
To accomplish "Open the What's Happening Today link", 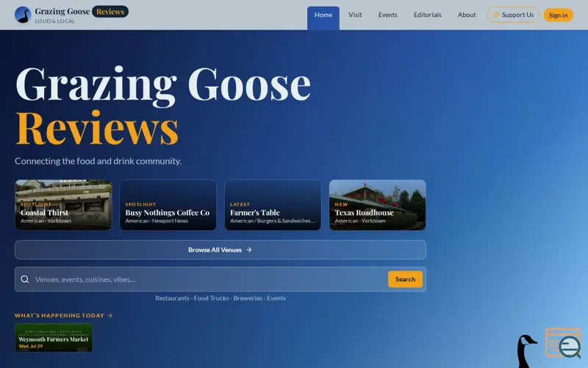I will click(x=63, y=316).
